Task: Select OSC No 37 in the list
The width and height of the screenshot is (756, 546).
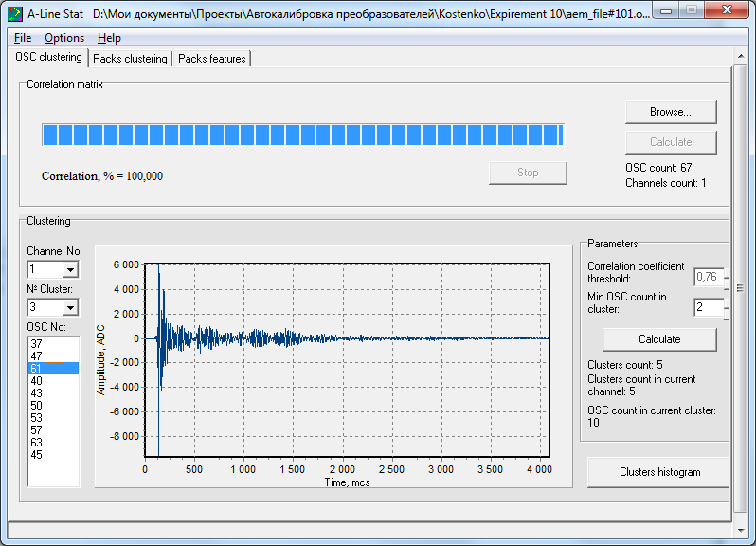Action: [x=53, y=344]
